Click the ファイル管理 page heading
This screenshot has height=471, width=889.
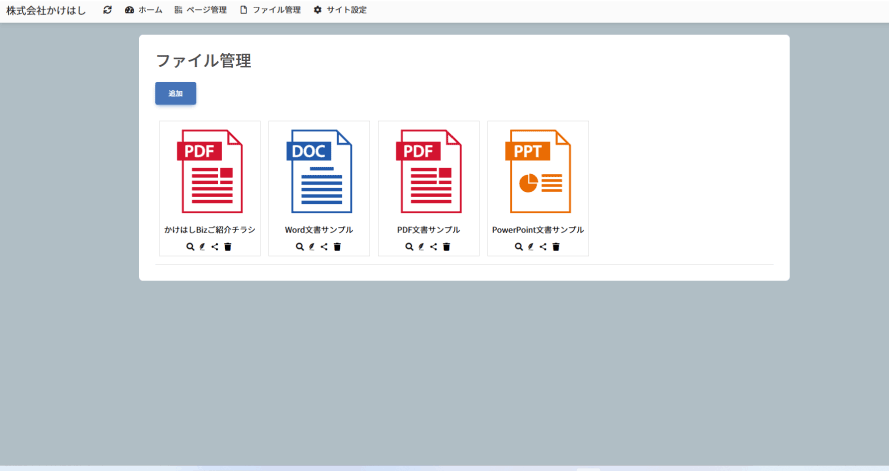tap(204, 61)
